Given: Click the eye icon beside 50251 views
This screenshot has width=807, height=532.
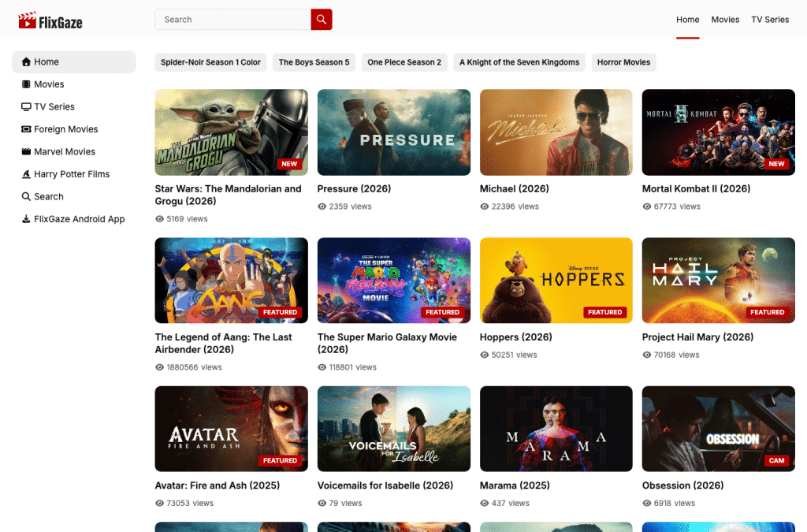Looking at the screenshot, I should coord(485,355).
